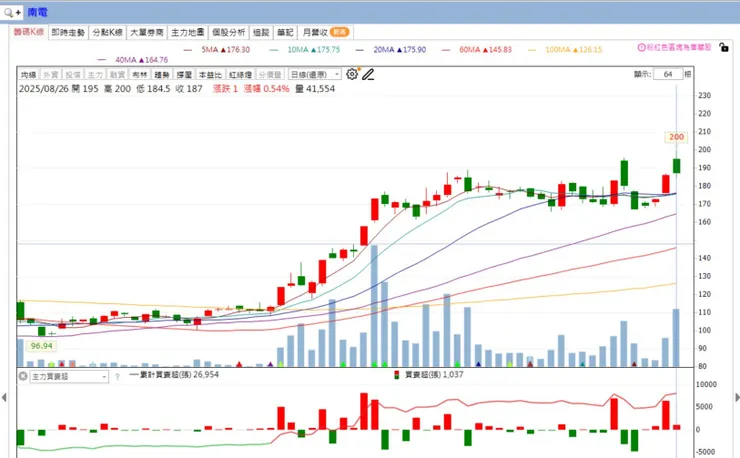Switch to the 籌碼K線 tab
Viewport: 740px width, 458px height.
point(29,32)
